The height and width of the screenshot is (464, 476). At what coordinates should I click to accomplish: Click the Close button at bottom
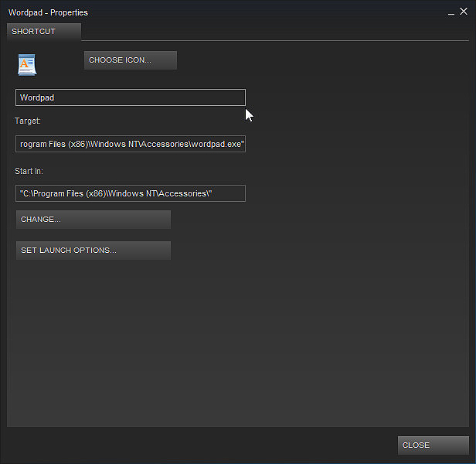pos(433,445)
